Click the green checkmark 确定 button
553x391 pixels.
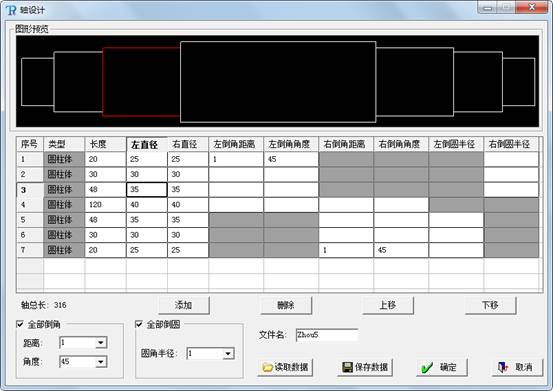(442, 367)
